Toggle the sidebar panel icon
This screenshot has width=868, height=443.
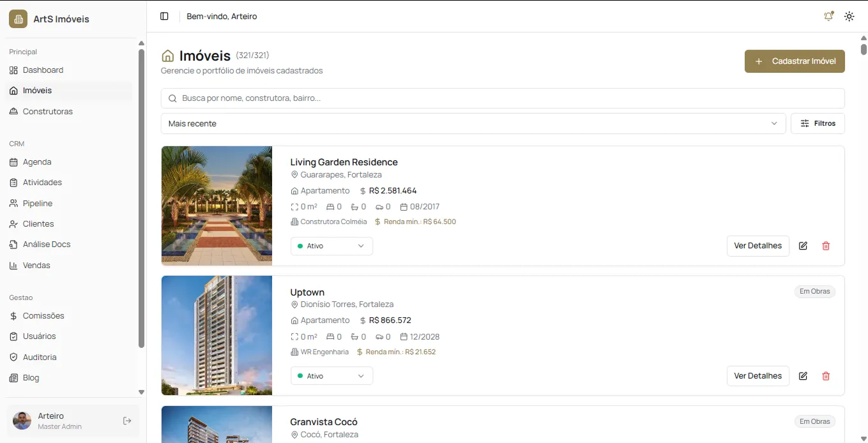tap(164, 17)
